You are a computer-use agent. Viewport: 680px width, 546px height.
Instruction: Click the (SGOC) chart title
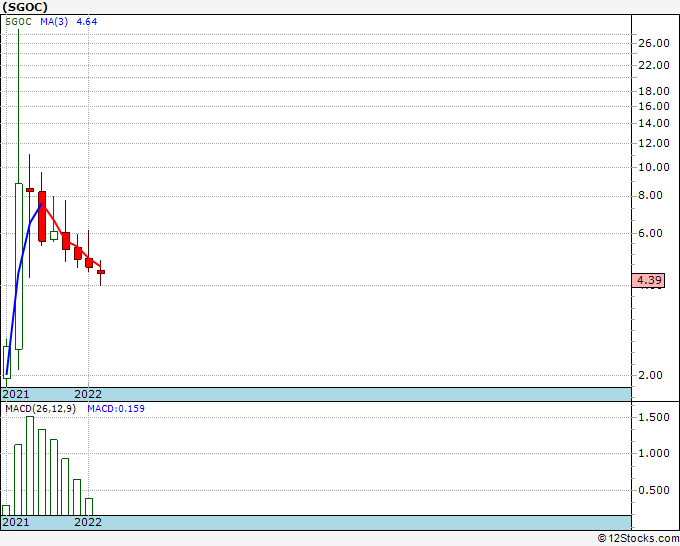25,7
